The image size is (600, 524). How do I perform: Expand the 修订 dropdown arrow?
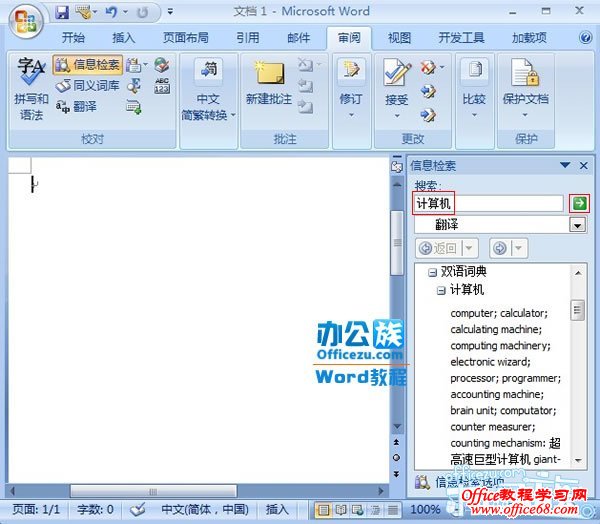click(x=351, y=115)
